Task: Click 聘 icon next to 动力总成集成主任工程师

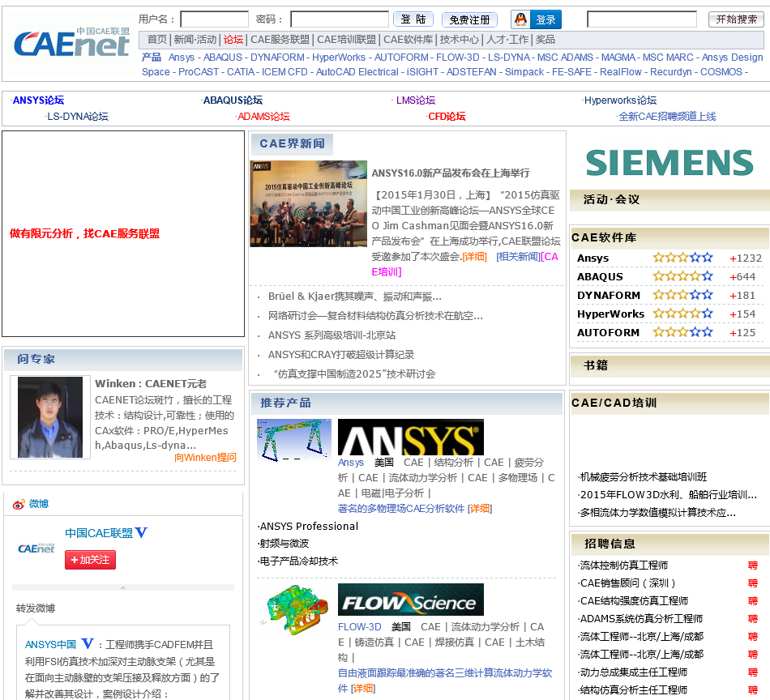Action: 753,672
